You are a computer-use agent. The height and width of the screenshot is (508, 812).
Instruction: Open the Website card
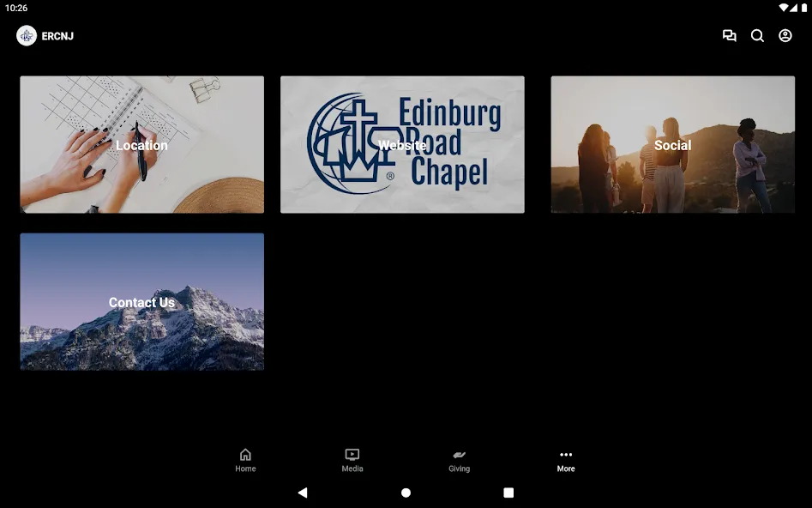point(402,145)
